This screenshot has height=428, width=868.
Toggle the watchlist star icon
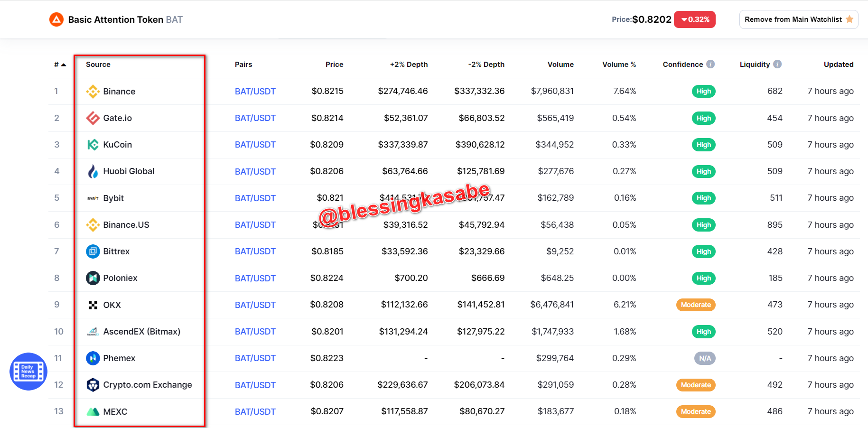click(849, 19)
